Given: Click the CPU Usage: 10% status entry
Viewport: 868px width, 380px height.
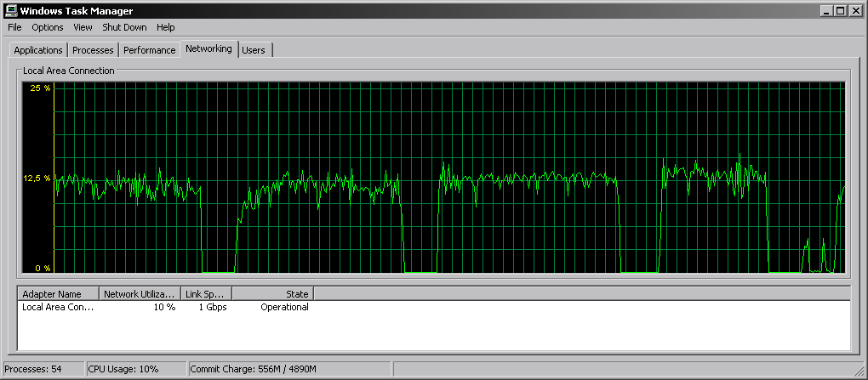Looking at the screenshot, I should 136,369.
